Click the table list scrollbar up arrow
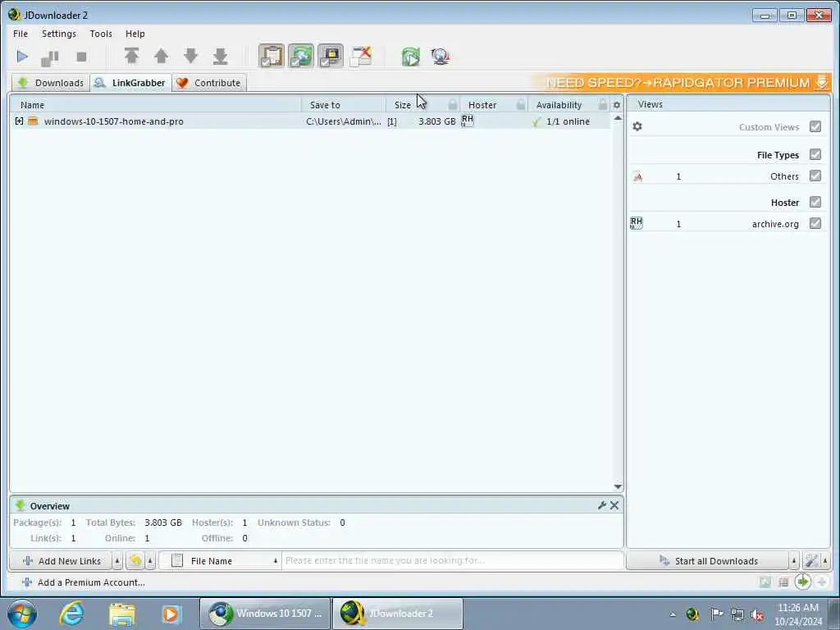 coord(618,118)
